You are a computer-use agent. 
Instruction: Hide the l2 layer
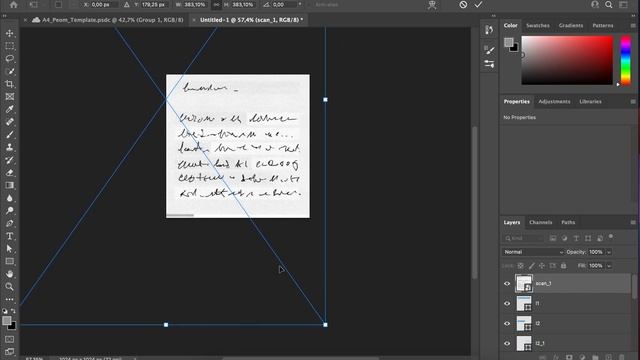pyautogui.click(x=507, y=323)
